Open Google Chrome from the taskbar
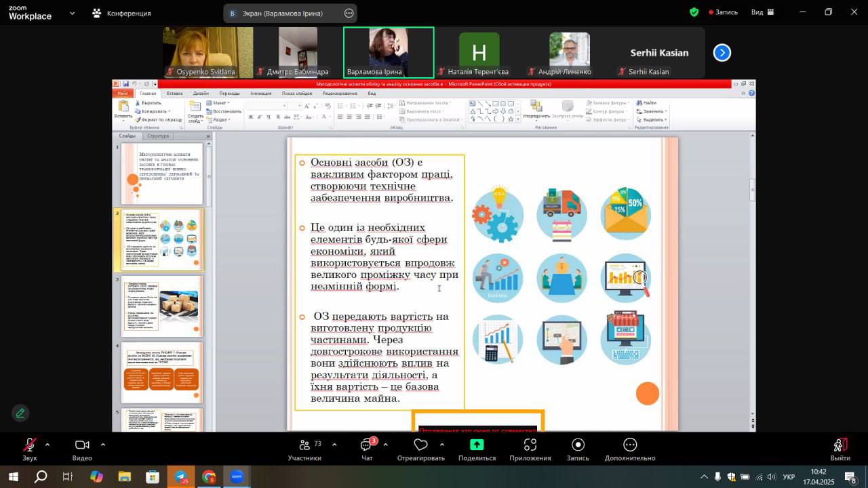The image size is (868, 488). tap(209, 477)
